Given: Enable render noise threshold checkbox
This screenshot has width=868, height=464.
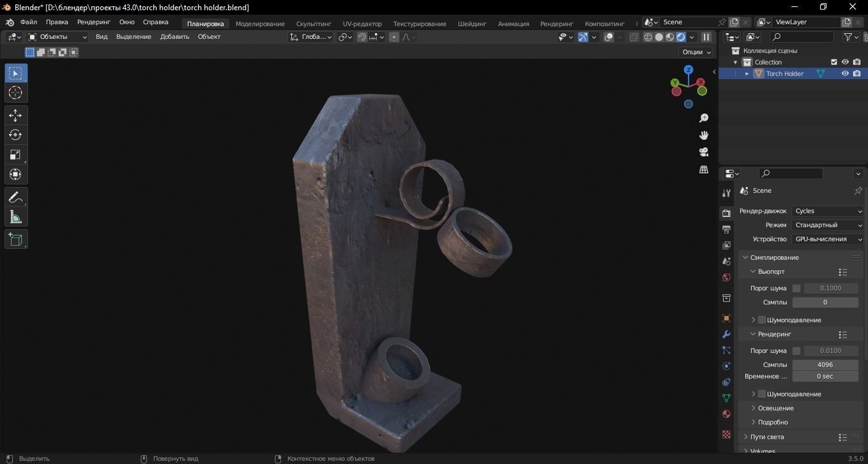Looking at the screenshot, I should pyautogui.click(x=796, y=351).
